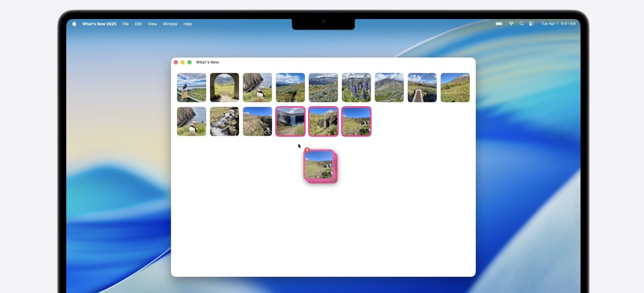Select the woman at seaside railing photo

[x=191, y=87]
